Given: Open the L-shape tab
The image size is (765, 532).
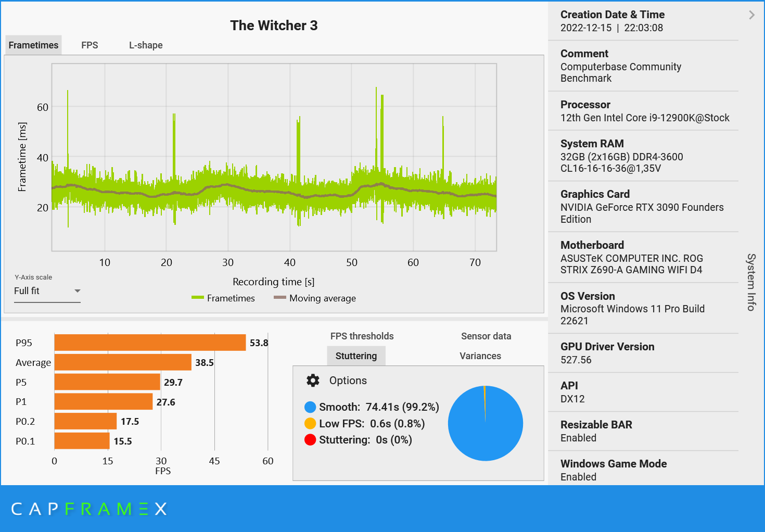Looking at the screenshot, I should click(146, 45).
